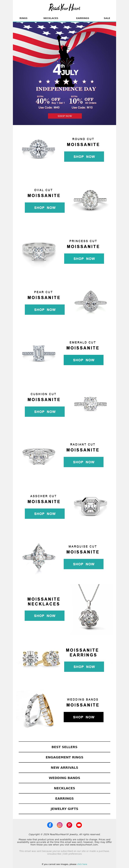Open the Pinterest social icon
Image resolution: width=129 pixels, height=868 pixels.
coord(69,825)
